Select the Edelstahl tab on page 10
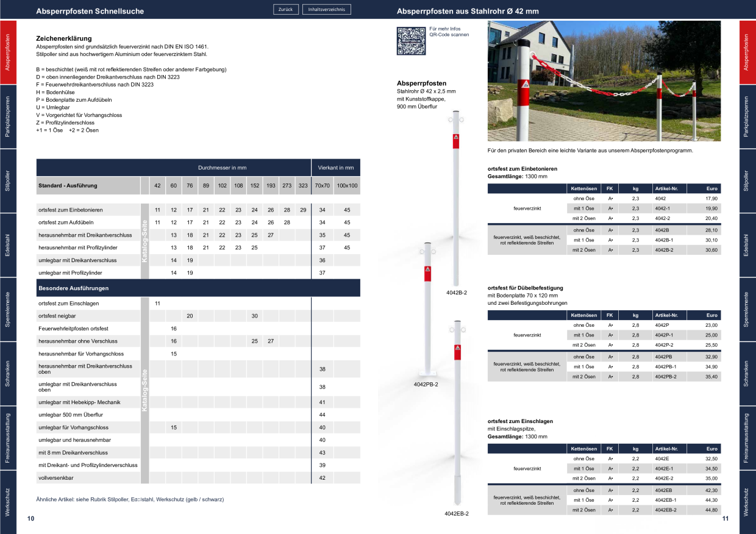This screenshot has width=756, height=534. (8, 244)
